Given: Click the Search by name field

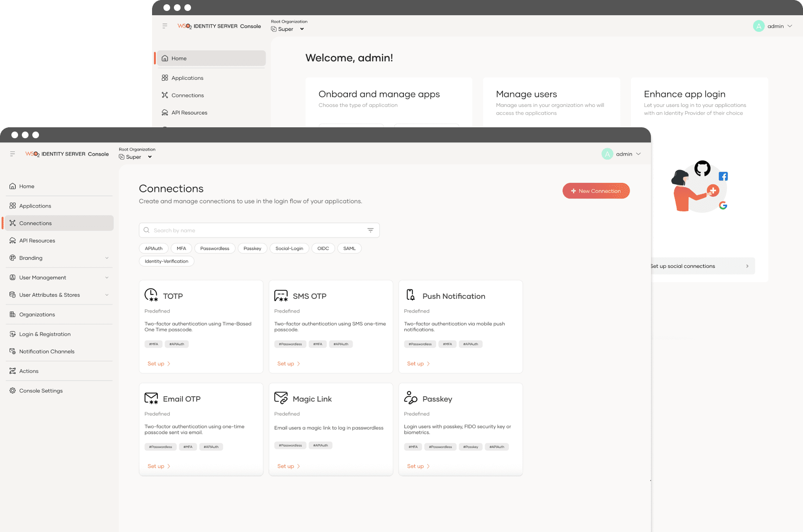Looking at the screenshot, I should click(x=257, y=230).
